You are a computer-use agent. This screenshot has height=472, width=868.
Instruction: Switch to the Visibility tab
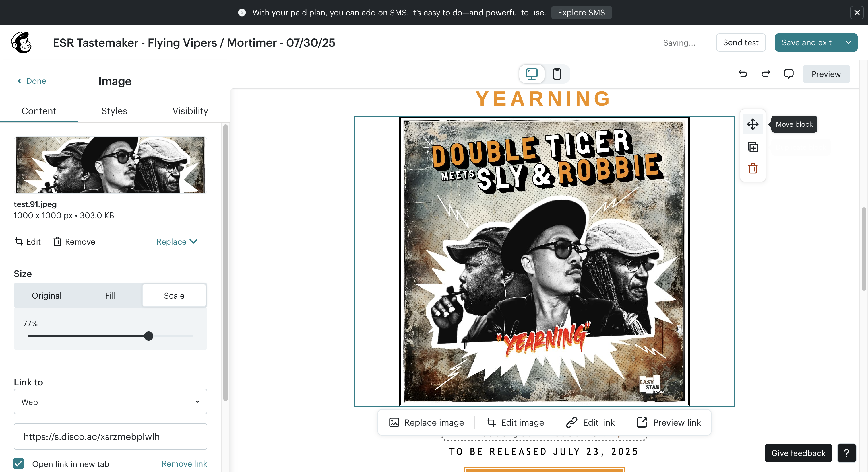[x=190, y=111]
